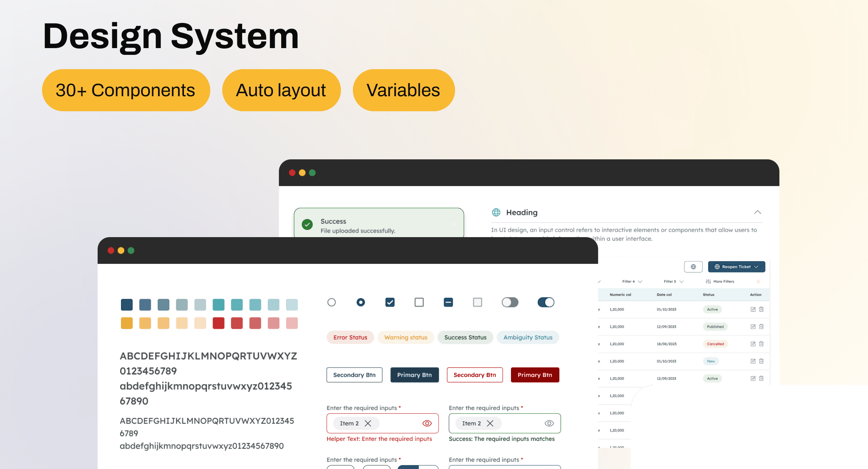This screenshot has width=868, height=469.
Task: Click the gray eye icon in the success input
Action: point(549,423)
